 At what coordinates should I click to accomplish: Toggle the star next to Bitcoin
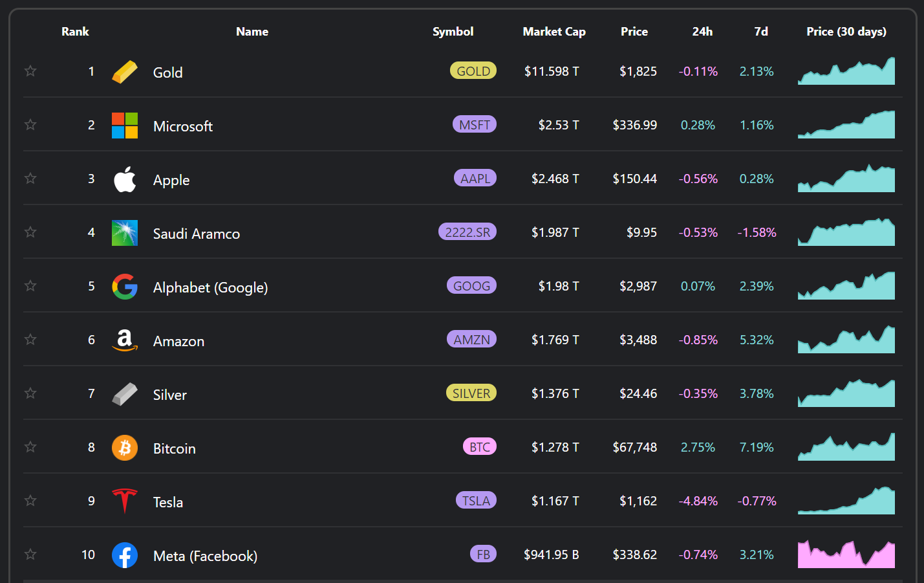(x=30, y=447)
